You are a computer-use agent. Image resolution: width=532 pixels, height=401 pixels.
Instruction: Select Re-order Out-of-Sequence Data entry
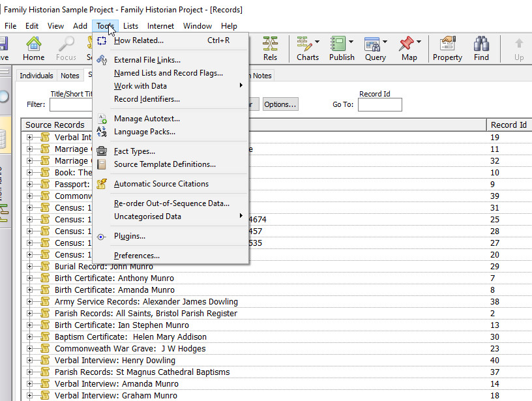(171, 203)
